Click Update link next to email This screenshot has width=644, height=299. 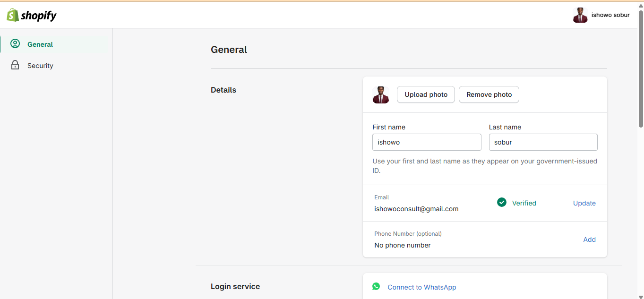coord(584,203)
